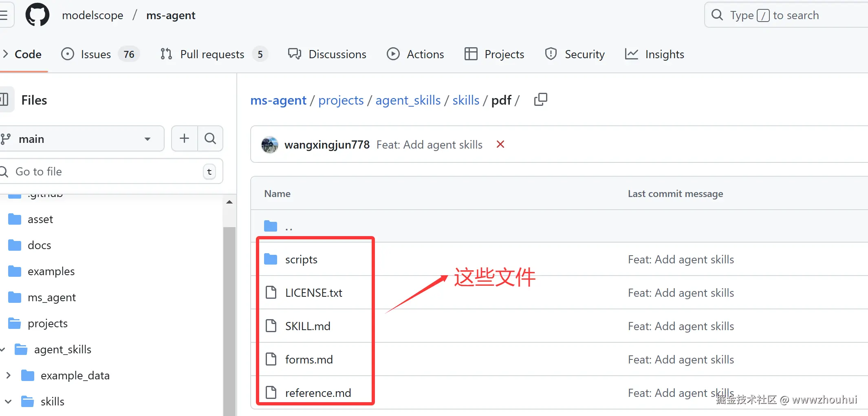Click the examples folder icon in tree
868x416 pixels.
coord(15,271)
